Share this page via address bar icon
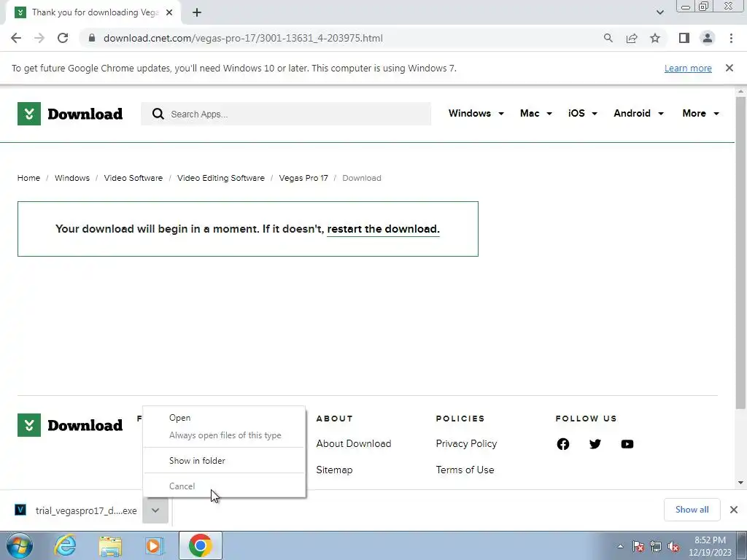Image resolution: width=747 pixels, height=560 pixels. [x=632, y=38]
